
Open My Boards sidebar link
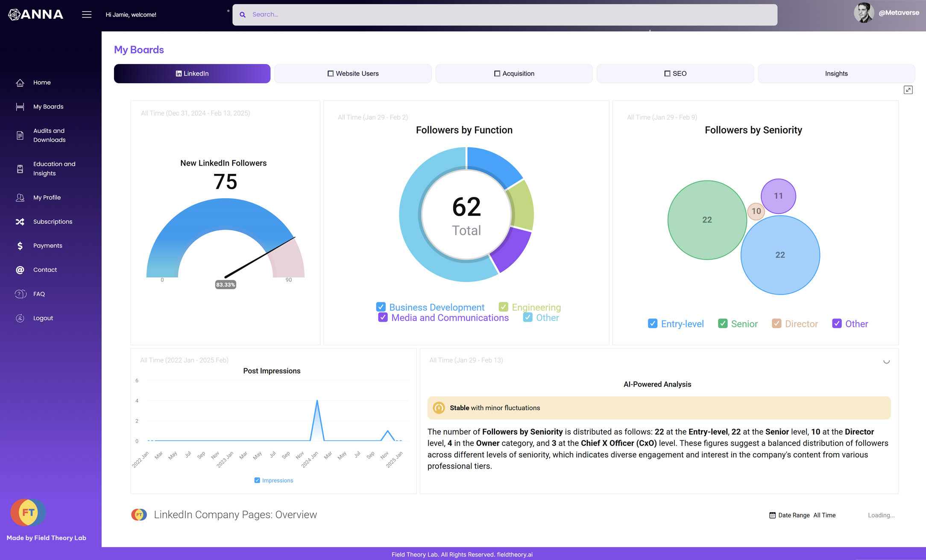click(x=48, y=107)
